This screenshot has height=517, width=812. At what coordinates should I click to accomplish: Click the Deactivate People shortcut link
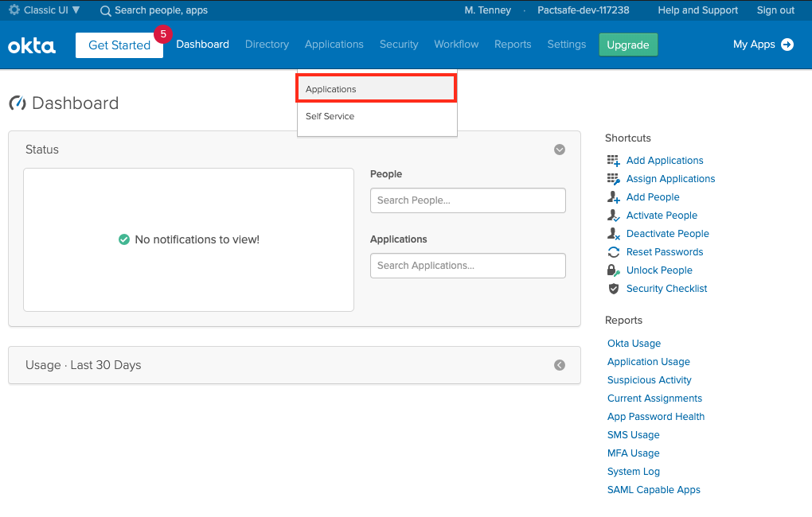pos(668,234)
